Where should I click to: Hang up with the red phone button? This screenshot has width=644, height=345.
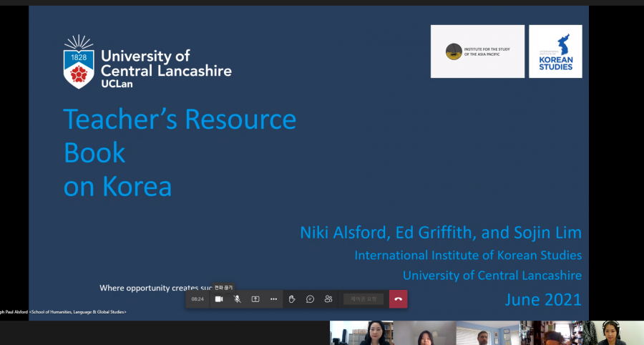pos(398,299)
